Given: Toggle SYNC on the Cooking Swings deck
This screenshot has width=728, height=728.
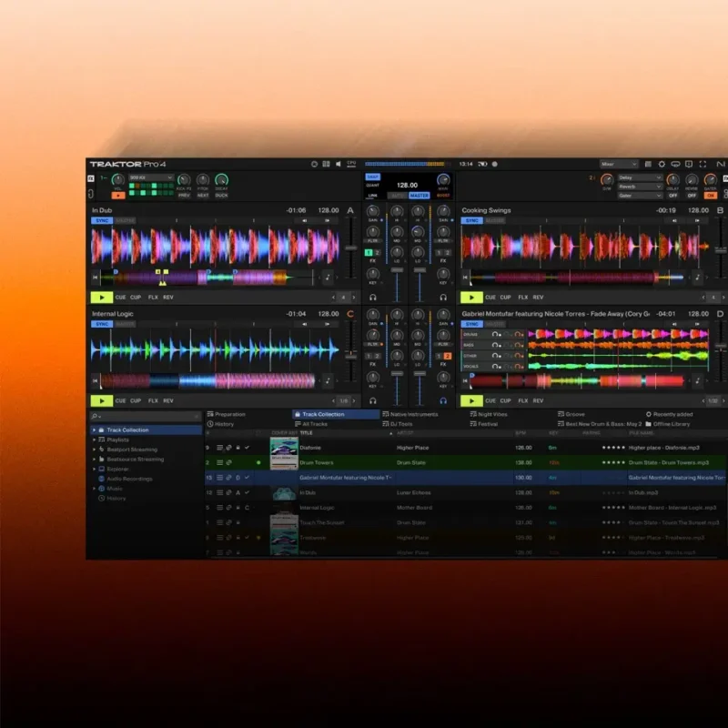Looking at the screenshot, I should tap(471, 220).
